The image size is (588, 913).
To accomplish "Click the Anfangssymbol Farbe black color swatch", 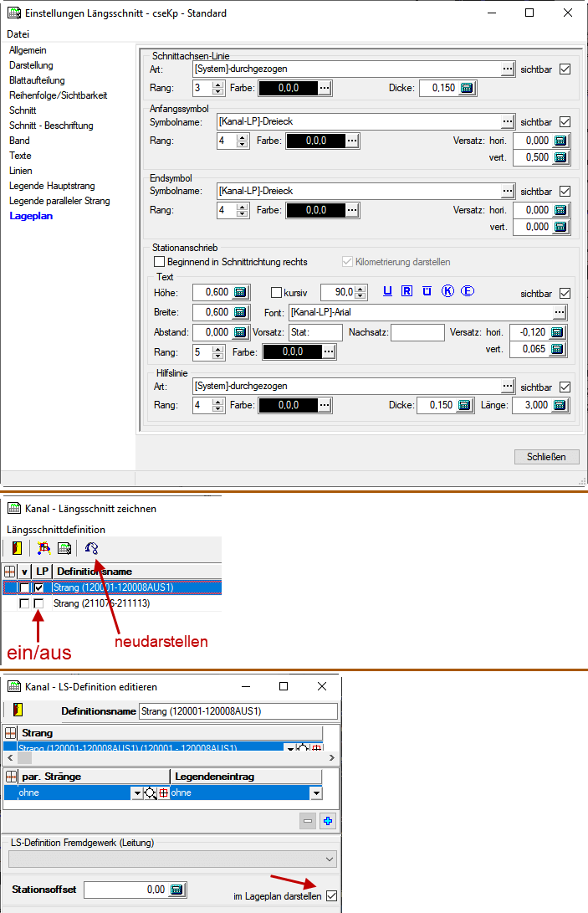I will [315, 141].
